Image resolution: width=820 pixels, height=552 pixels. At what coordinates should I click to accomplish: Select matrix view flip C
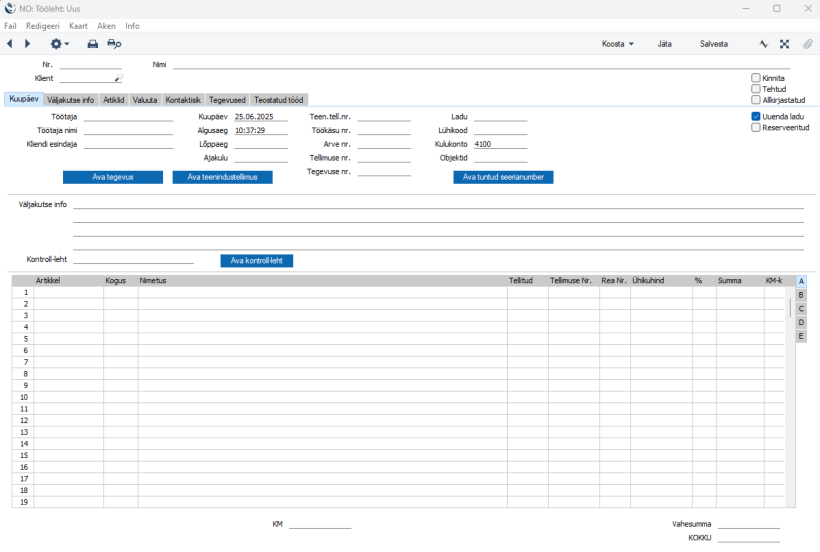801,308
